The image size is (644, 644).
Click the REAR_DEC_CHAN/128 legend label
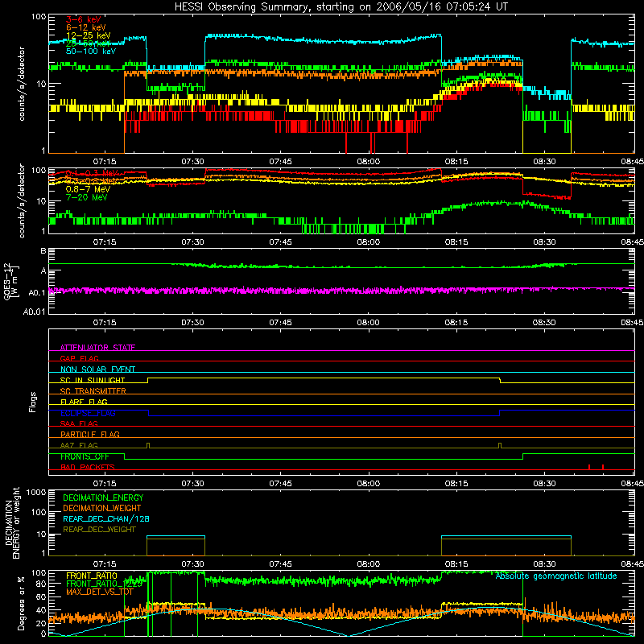point(106,518)
